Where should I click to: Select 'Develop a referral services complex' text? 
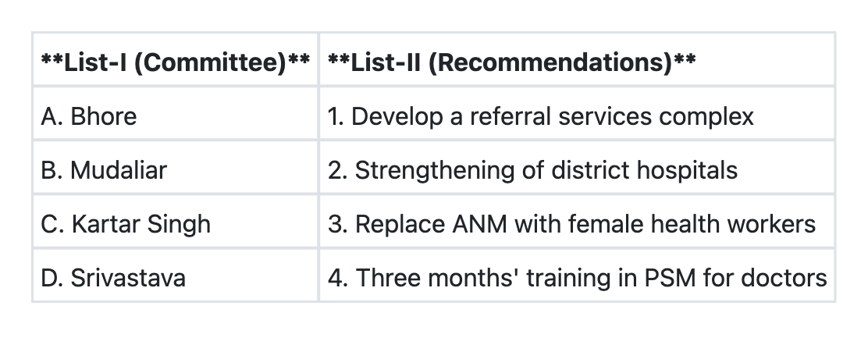coord(541,116)
